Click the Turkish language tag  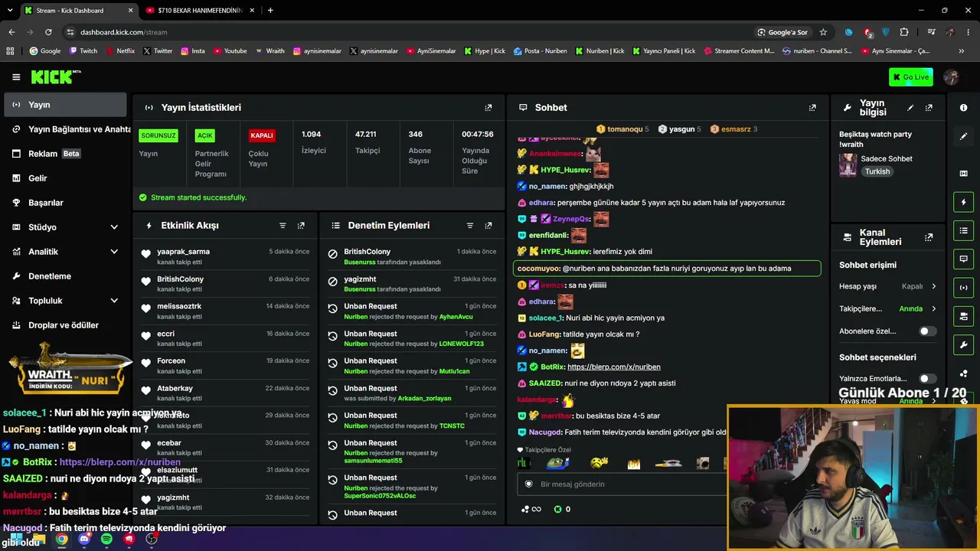[877, 171]
